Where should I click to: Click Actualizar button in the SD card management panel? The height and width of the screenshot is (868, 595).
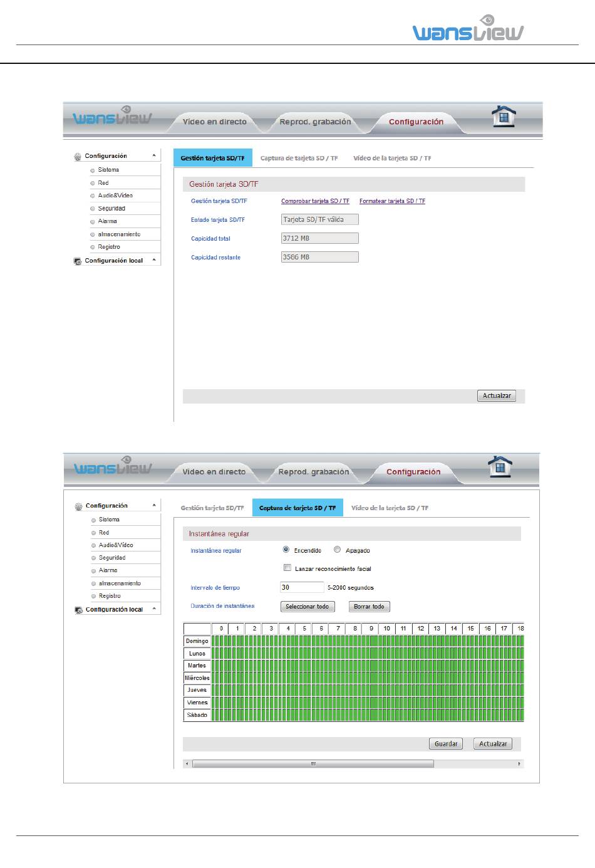[x=497, y=396]
